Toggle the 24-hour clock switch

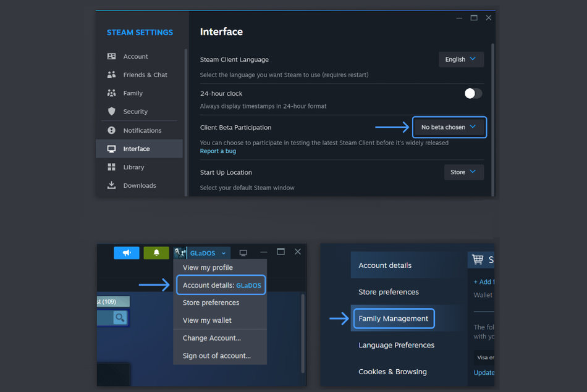(x=473, y=93)
